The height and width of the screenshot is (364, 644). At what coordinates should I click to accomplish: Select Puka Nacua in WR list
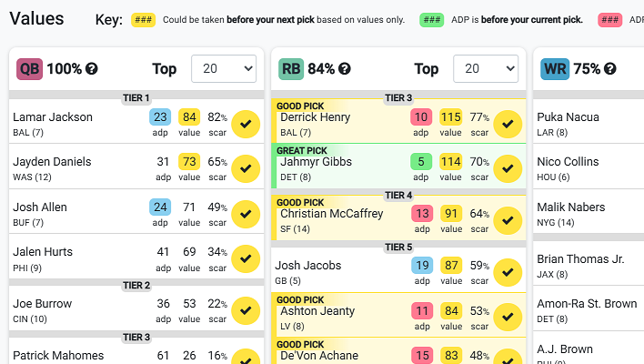click(569, 117)
